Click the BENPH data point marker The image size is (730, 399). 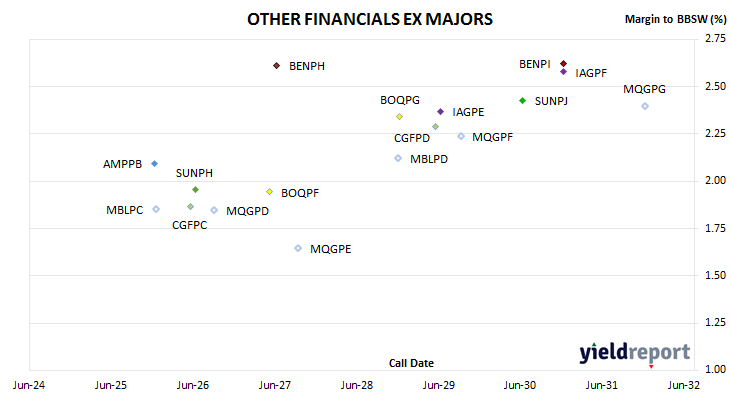click(276, 66)
